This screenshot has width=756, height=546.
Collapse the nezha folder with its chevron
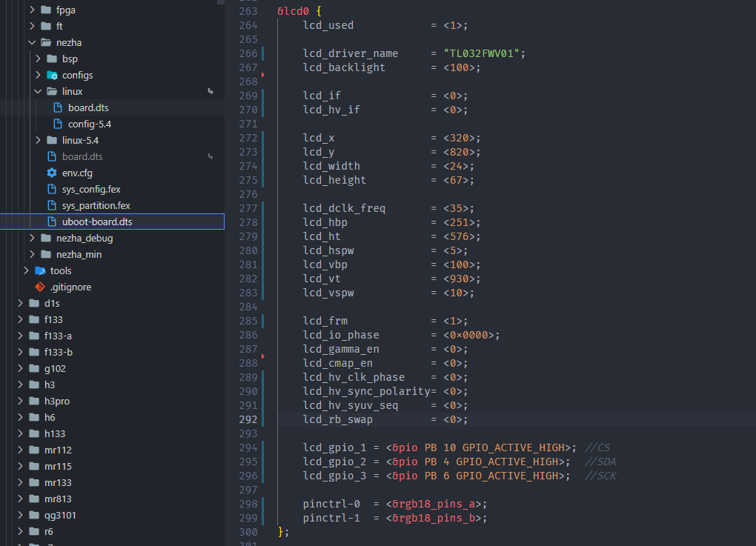(33, 42)
